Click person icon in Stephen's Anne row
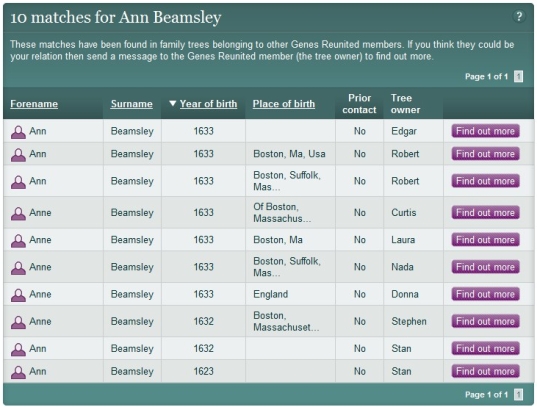The height and width of the screenshot is (407, 537). (x=18, y=322)
